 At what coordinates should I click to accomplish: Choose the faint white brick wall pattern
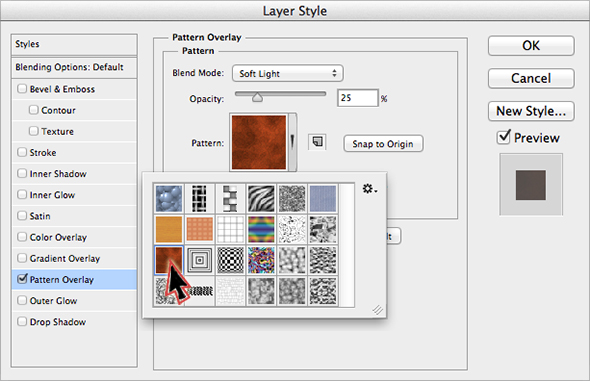230,291
